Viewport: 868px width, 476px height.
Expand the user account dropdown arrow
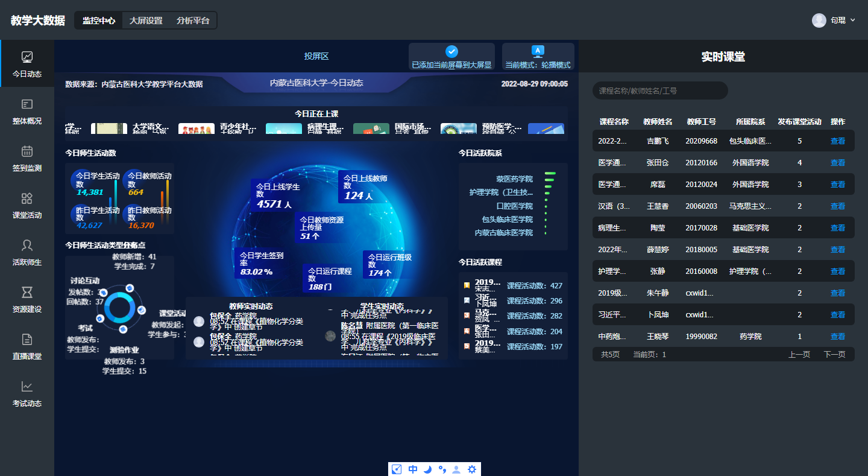[852, 21]
